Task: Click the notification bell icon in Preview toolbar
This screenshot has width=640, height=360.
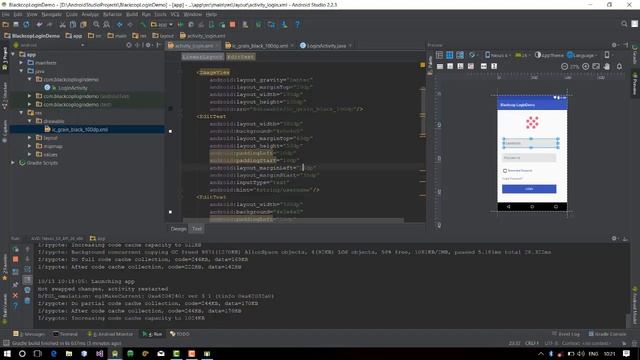Action: pos(620,66)
